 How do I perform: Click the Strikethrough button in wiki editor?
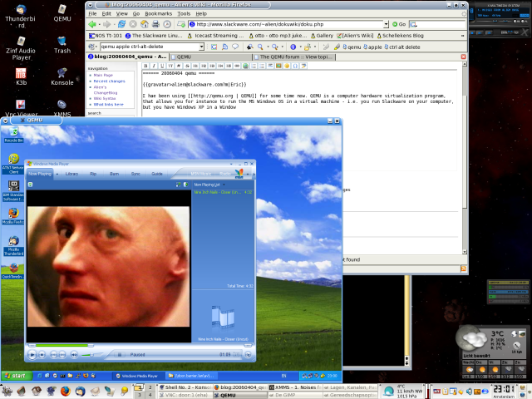(x=187, y=66)
